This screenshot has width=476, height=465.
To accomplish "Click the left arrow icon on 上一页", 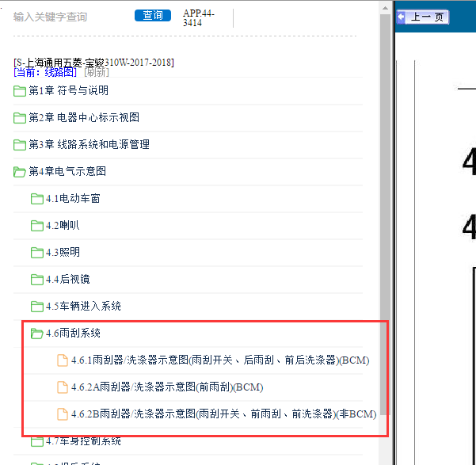I will tap(402, 17).
